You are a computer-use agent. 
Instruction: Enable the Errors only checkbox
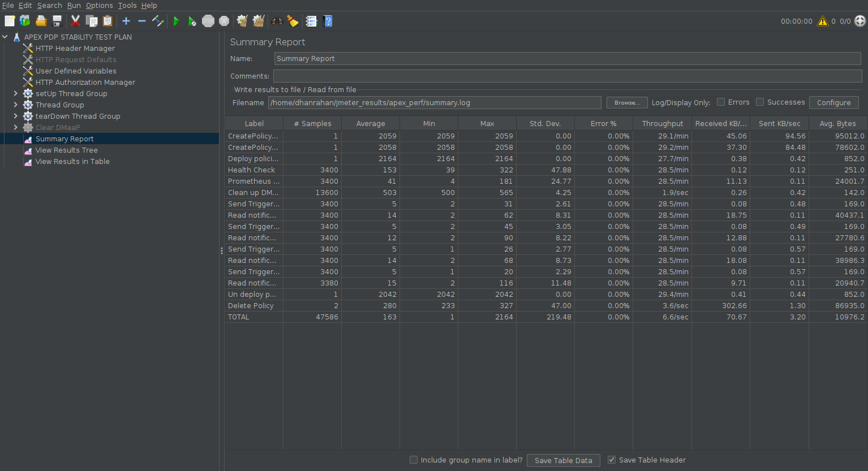coord(721,102)
